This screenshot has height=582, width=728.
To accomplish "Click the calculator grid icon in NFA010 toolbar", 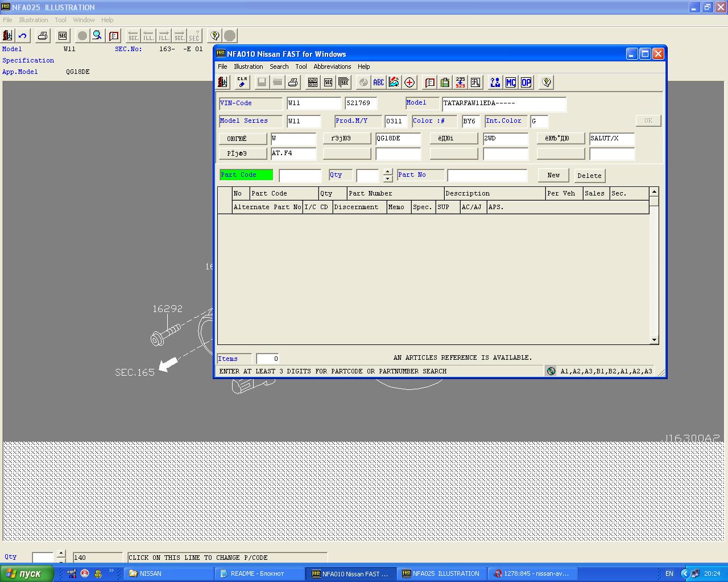I will click(313, 82).
